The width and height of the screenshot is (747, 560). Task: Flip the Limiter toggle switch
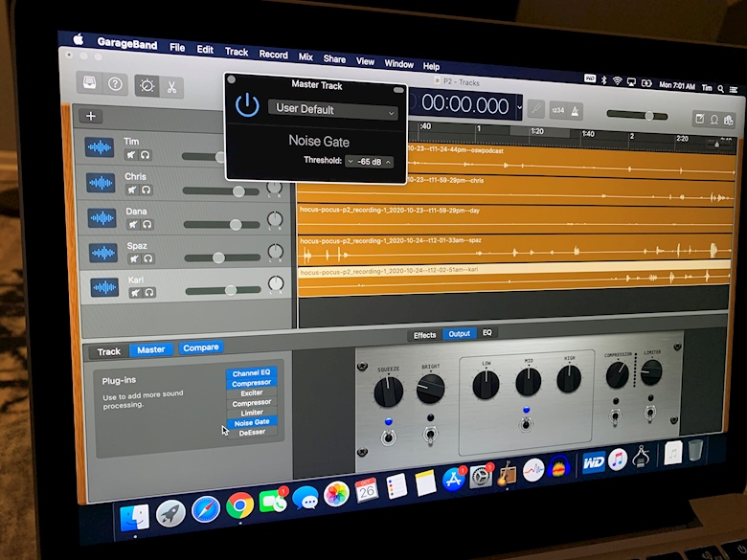point(650,413)
